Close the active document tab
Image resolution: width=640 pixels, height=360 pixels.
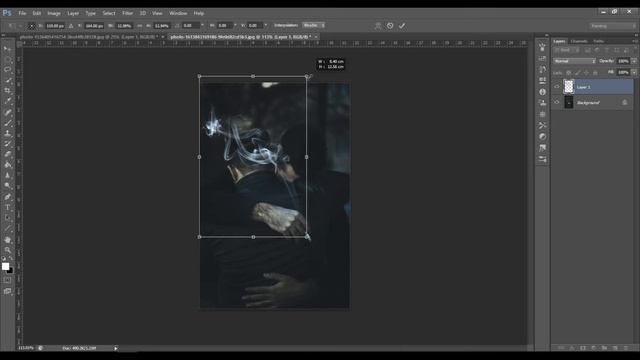pyautogui.click(x=316, y=37)
